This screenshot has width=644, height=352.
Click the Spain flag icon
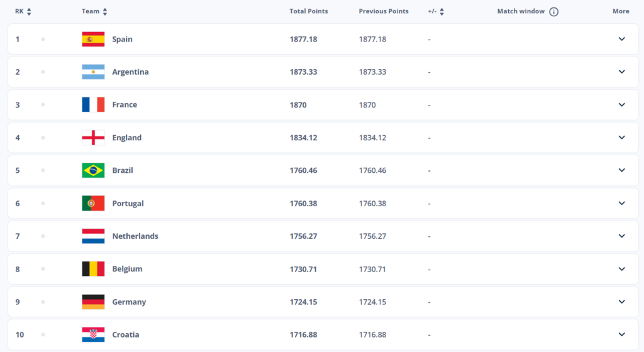[x=93, y=39]
